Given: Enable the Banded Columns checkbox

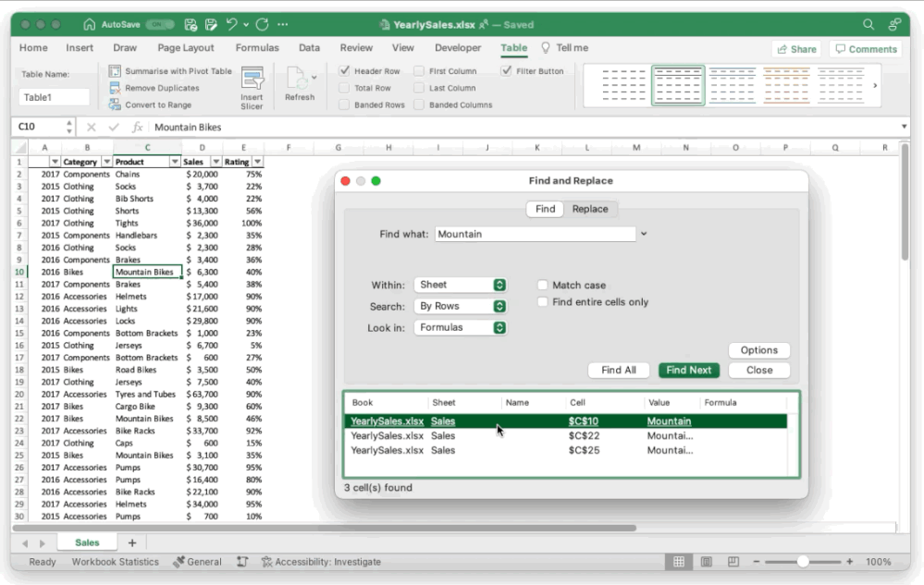Looking at the screenshot, I should [x=419, y=104].
